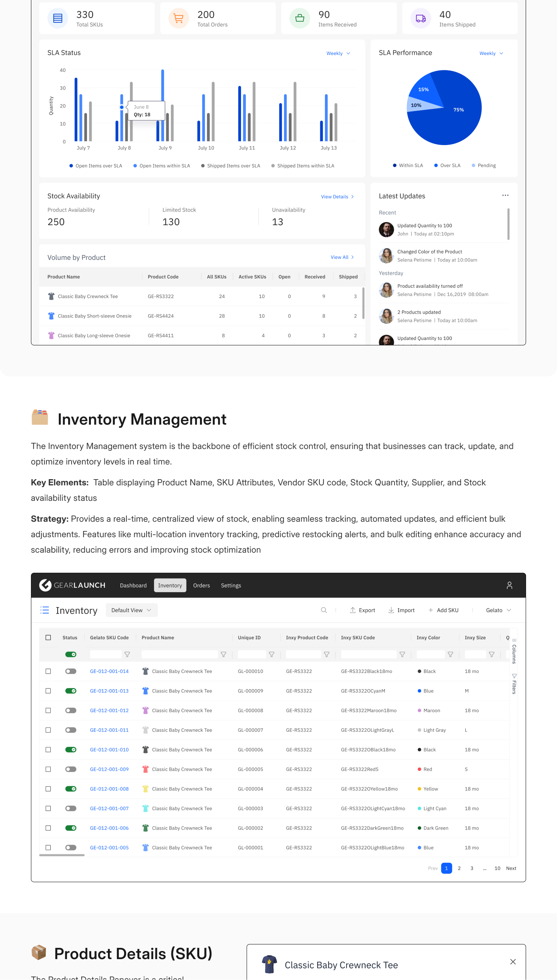The width and height of the screenshot is (557, 980).
Task: Click filter funnel icon under Product Name column
Action: 224,654
